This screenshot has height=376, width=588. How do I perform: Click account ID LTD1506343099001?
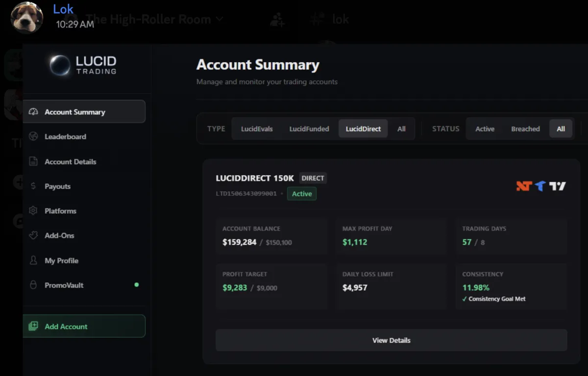[x=246, y=194]
